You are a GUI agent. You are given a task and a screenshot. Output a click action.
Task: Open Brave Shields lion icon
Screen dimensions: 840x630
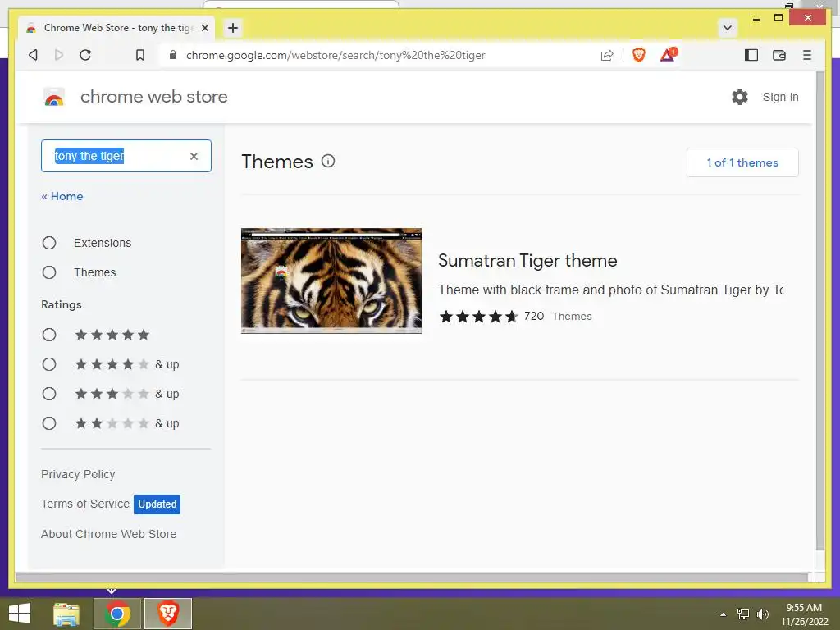638,55
